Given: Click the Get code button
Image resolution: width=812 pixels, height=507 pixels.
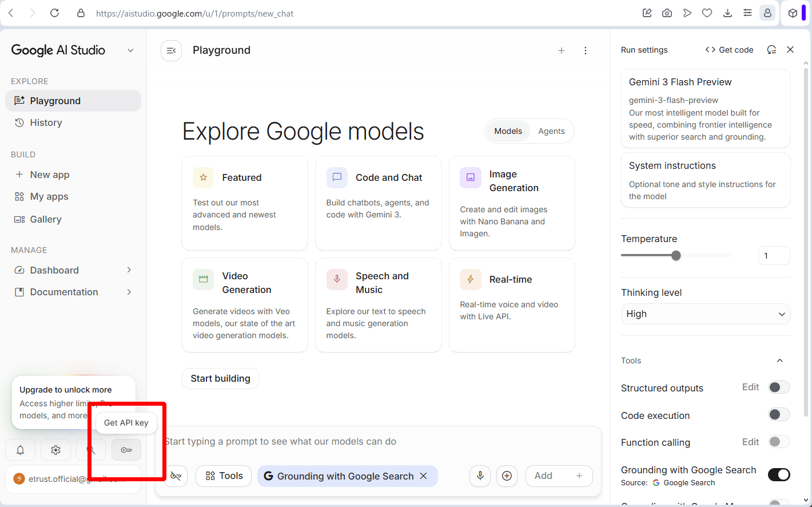Looking at the screenshot, I should click(729, 50).
